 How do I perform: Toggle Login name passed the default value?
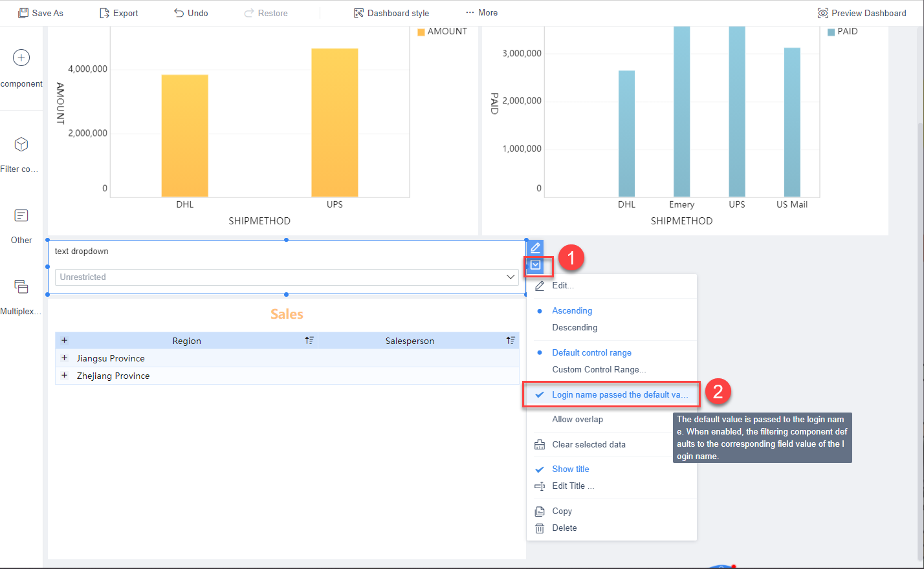[611, 394]
